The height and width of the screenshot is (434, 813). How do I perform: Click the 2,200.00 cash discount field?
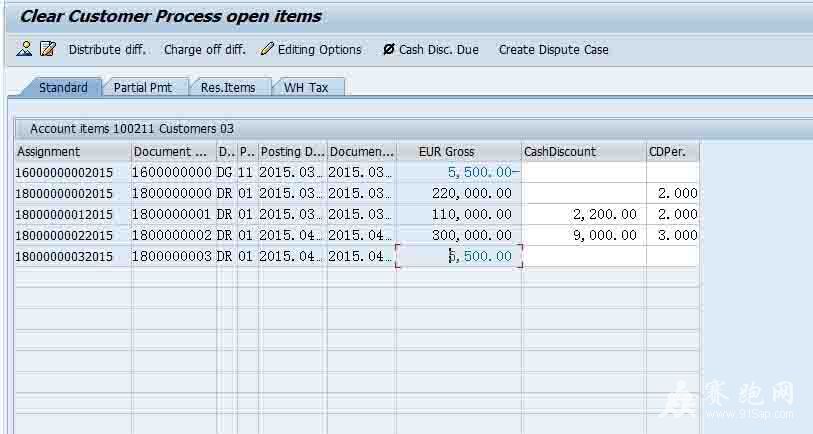pyautogui.click(x=584, y=214)
